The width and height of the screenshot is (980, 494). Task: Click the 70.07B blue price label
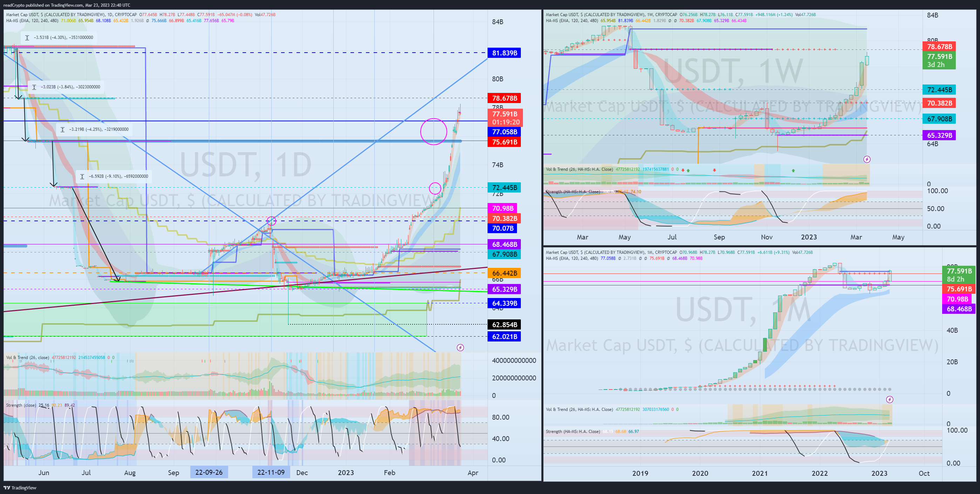503,228
